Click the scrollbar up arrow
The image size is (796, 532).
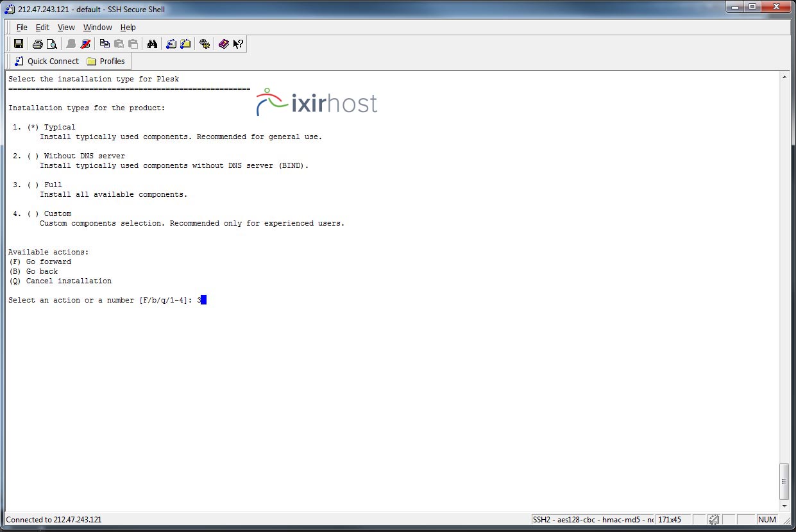click(x=784, y=78)
